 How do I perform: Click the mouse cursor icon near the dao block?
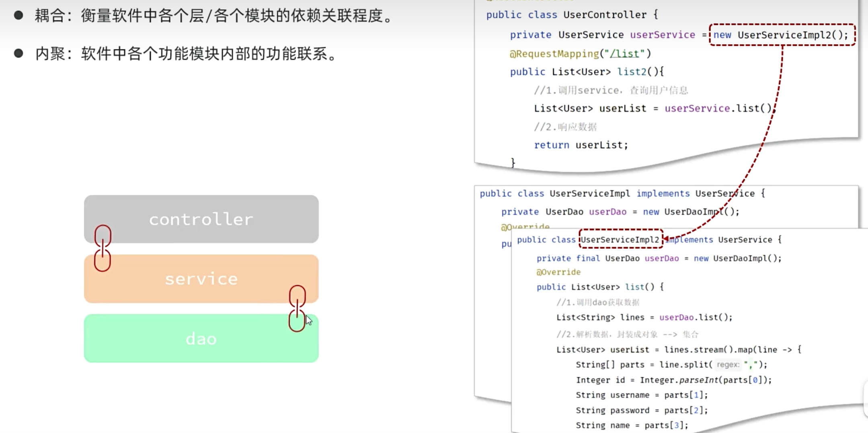(309, 320)
